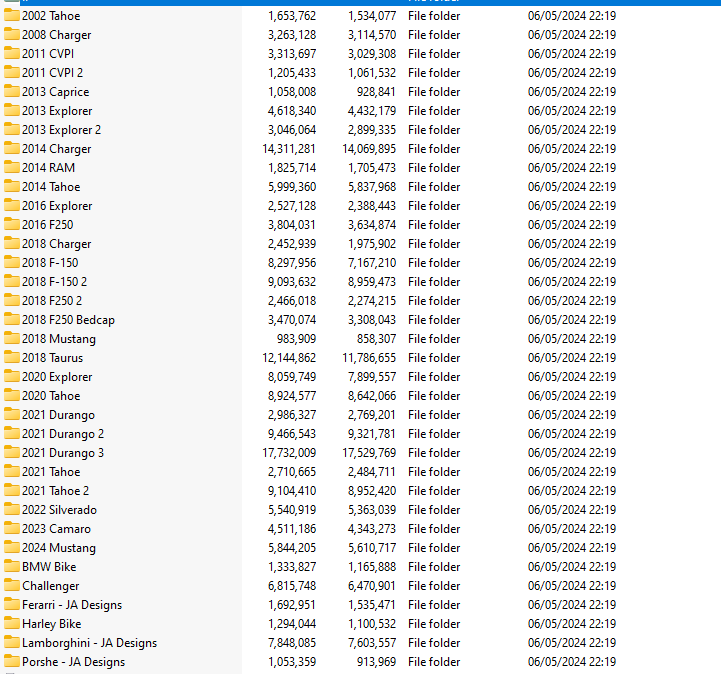Click the folder icon beside 2021 Durango 3

coord(11,452)
